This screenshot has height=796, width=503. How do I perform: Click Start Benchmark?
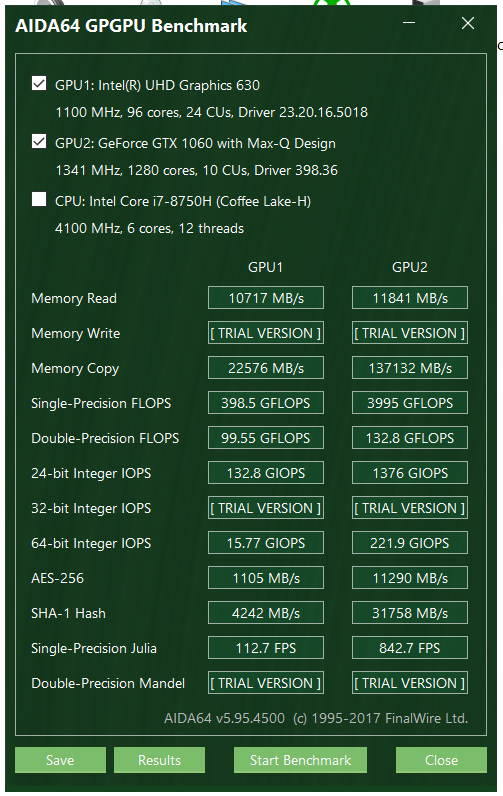pos(300,760)
